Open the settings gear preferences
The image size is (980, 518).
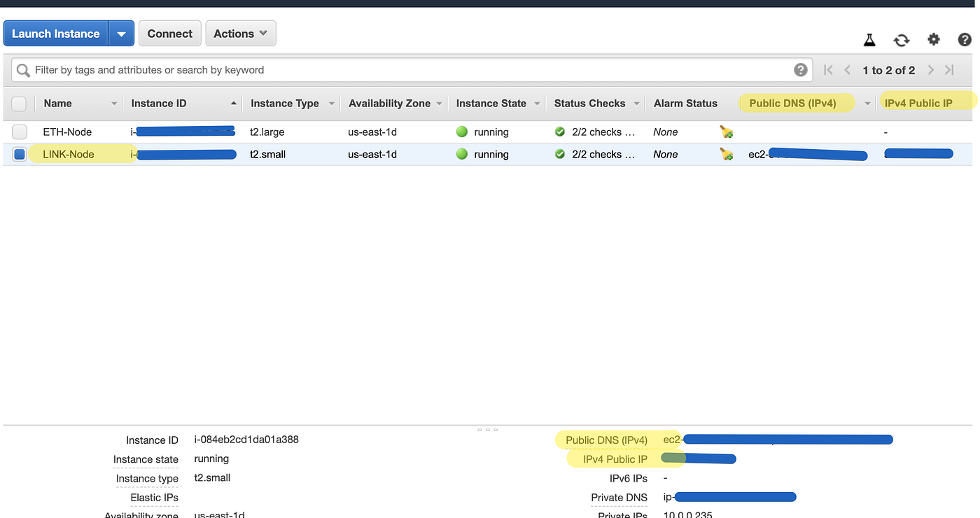pos(934,40)
